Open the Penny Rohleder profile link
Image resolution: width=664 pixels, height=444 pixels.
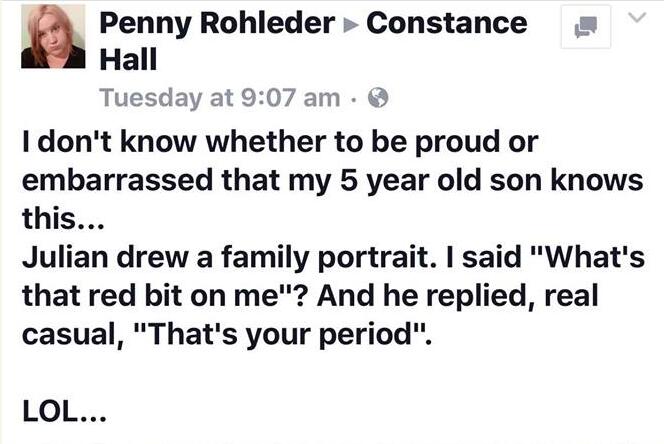point(217,24)
